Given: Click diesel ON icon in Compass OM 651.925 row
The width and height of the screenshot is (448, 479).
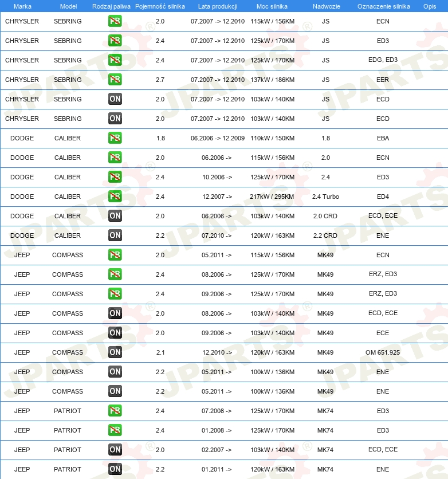Looking at the screenshot, I should (115, 352).
